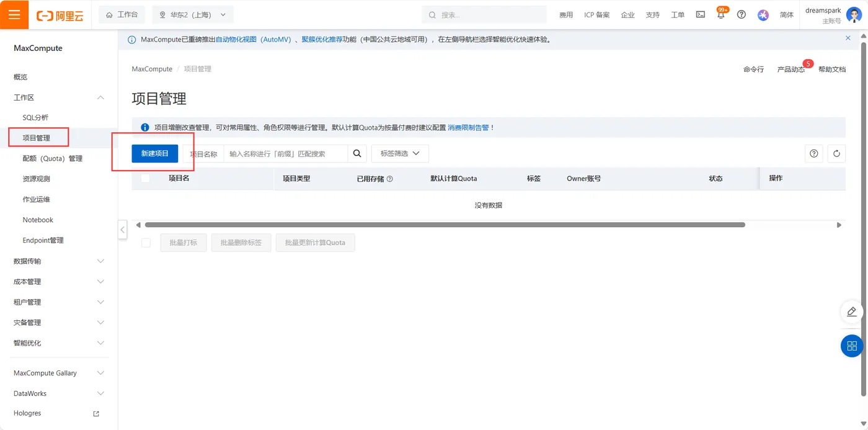Click the 默认计算Quota column header
Screen dimensions: 868x430
click(x=454, y=178)
